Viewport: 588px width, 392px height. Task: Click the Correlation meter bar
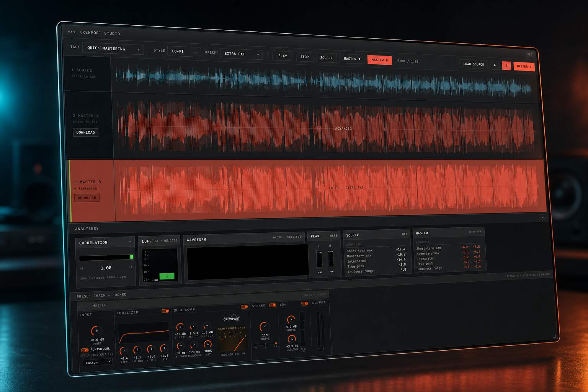106,257
